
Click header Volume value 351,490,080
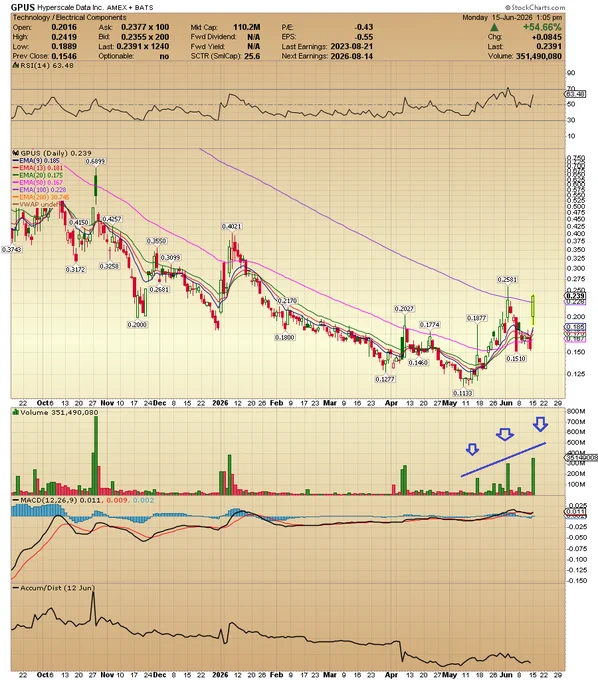[x=539, y=56]
